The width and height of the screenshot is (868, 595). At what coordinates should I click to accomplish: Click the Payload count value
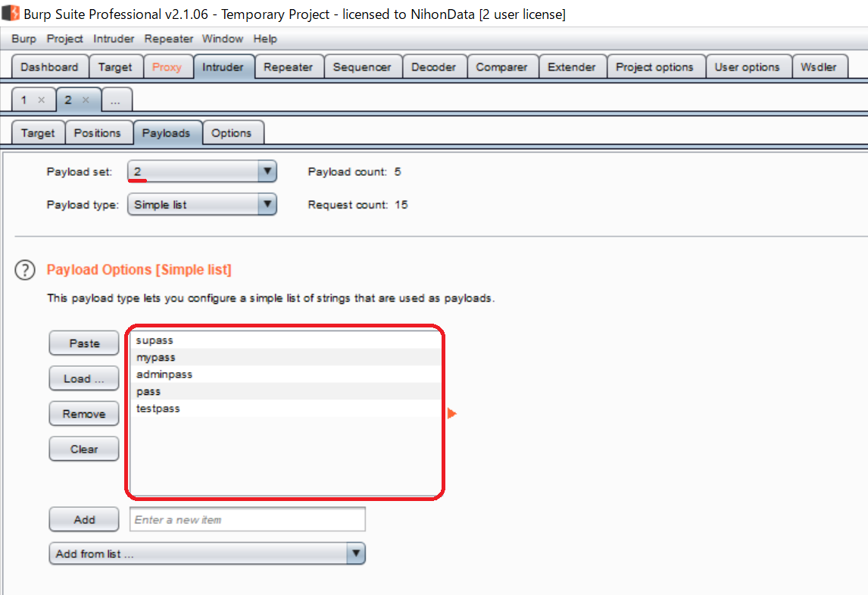[398, 172]
